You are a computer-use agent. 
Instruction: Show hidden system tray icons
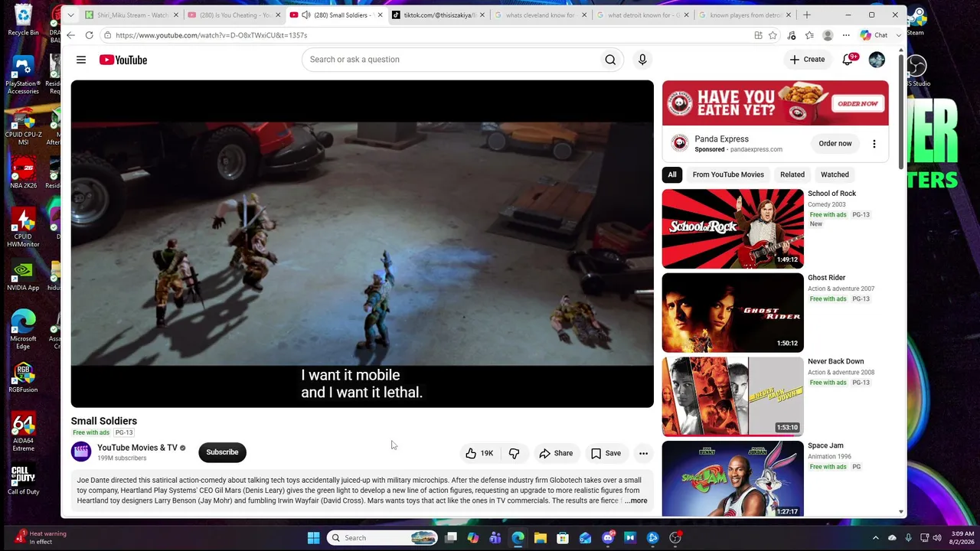click(876, 538)
